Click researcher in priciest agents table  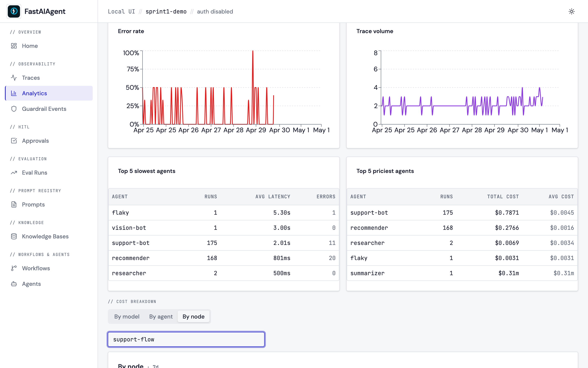[x=462, y=243]
